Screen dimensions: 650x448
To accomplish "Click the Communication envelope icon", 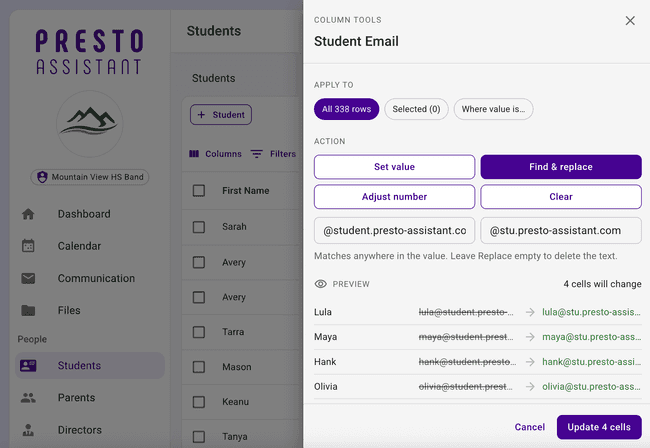I will tap(28, 278).
